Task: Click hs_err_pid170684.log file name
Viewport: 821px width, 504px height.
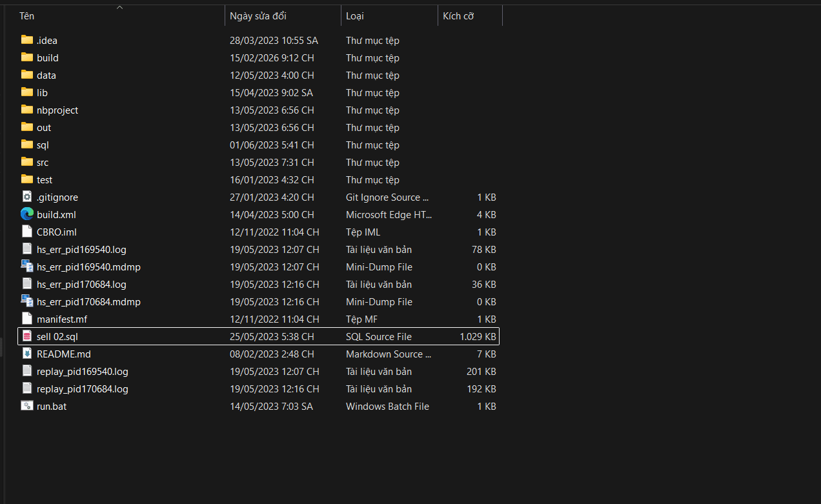Action: 81,284
